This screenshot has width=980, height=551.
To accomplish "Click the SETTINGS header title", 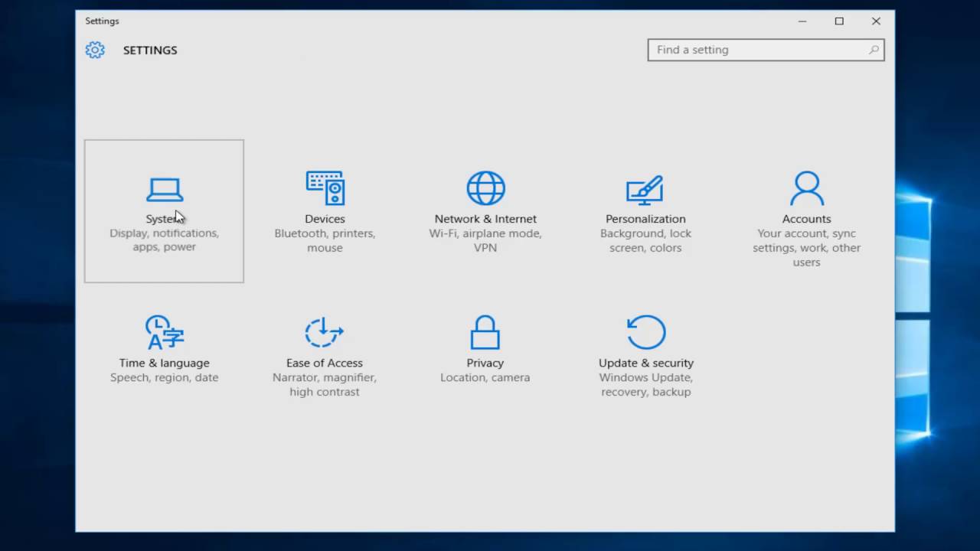I will (x=150, y=50).
